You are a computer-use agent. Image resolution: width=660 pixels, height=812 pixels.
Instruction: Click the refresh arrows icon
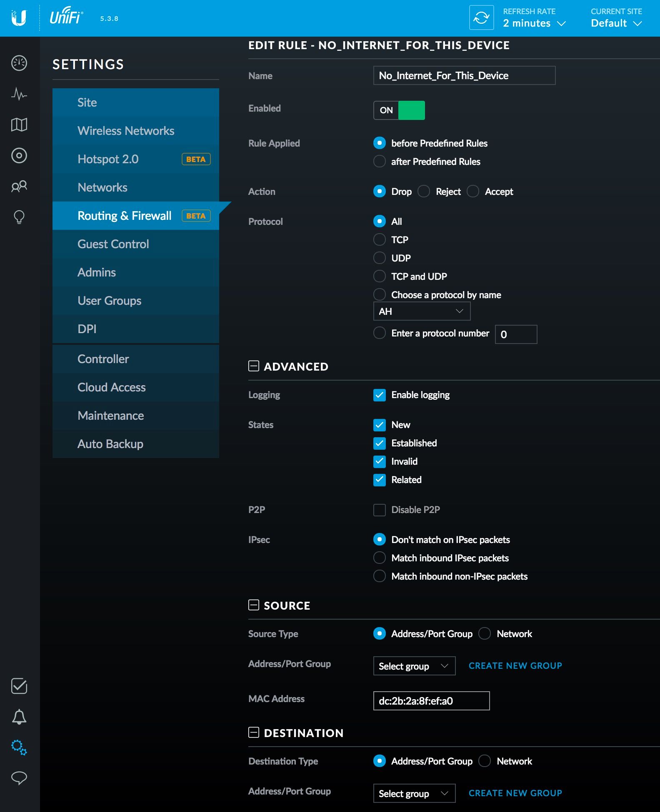(x=481, y=18)
